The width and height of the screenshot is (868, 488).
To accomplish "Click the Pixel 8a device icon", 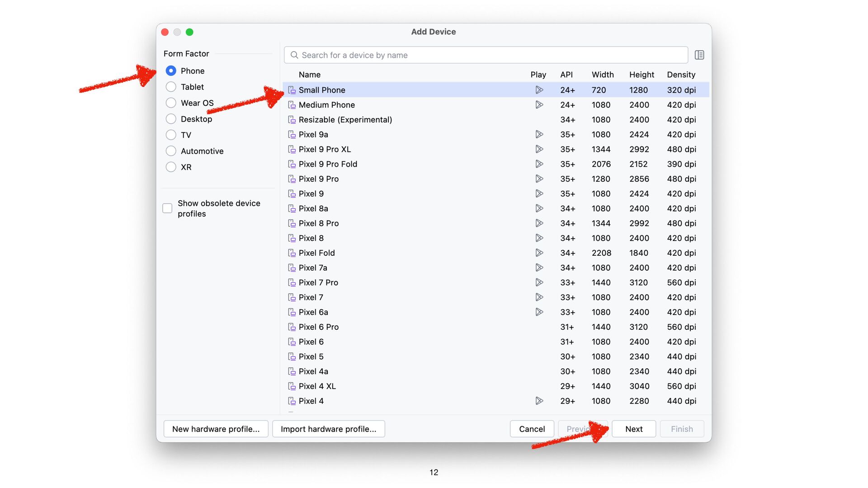I will pyautogui.click(x=292, y=209).
